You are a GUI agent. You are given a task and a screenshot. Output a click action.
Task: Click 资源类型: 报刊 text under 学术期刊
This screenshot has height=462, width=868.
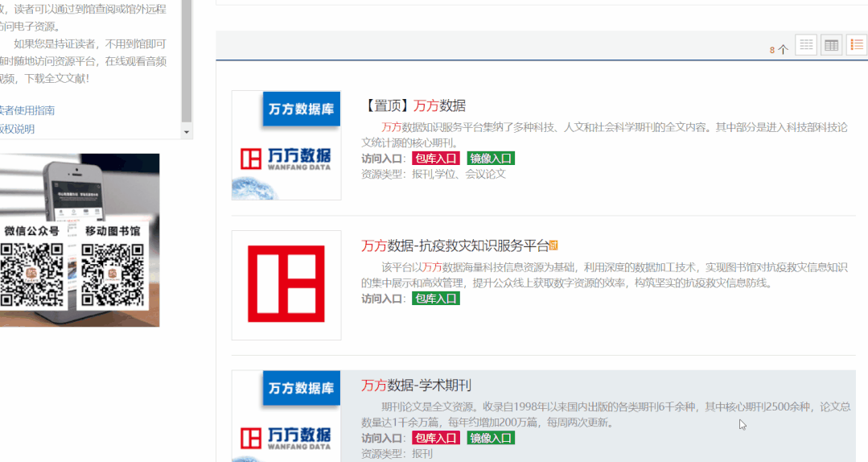397,454
